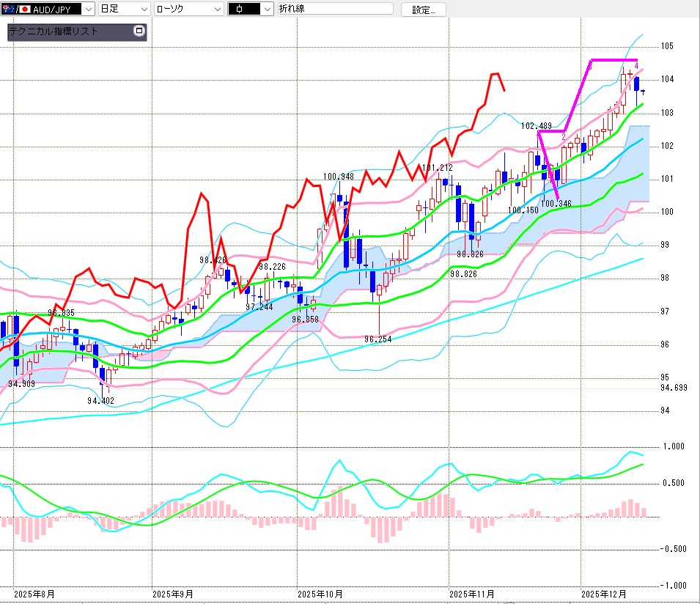
Task: Click the 2025年12月 date axis label
Action: [603, 593]
